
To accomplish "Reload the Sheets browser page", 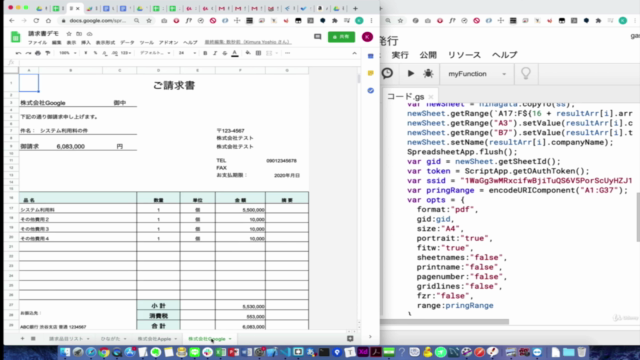I will pyautogui.click(x=36, y=20).
